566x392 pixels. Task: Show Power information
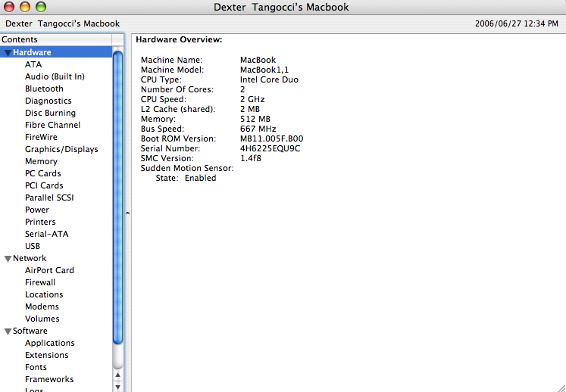pyautogui.click(x=37, y=210)
